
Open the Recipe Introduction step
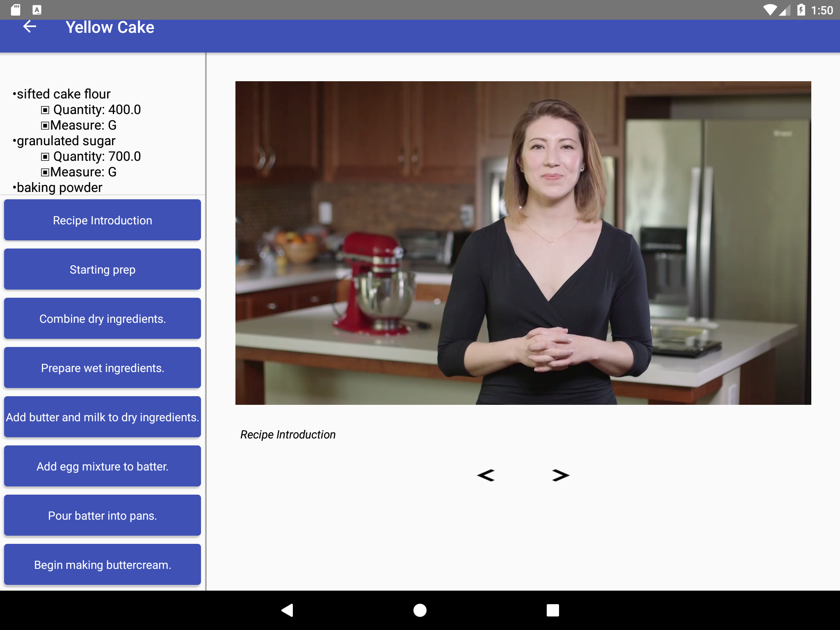[103, 220]
